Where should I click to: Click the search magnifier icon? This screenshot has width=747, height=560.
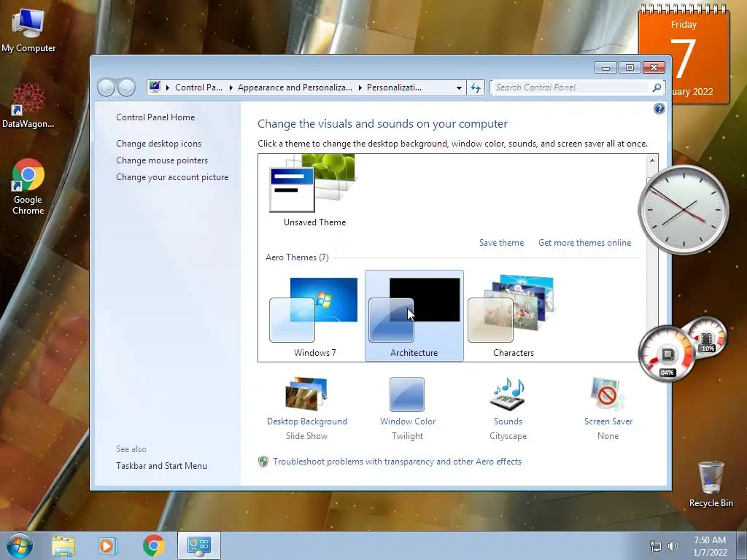coord(657,87)
